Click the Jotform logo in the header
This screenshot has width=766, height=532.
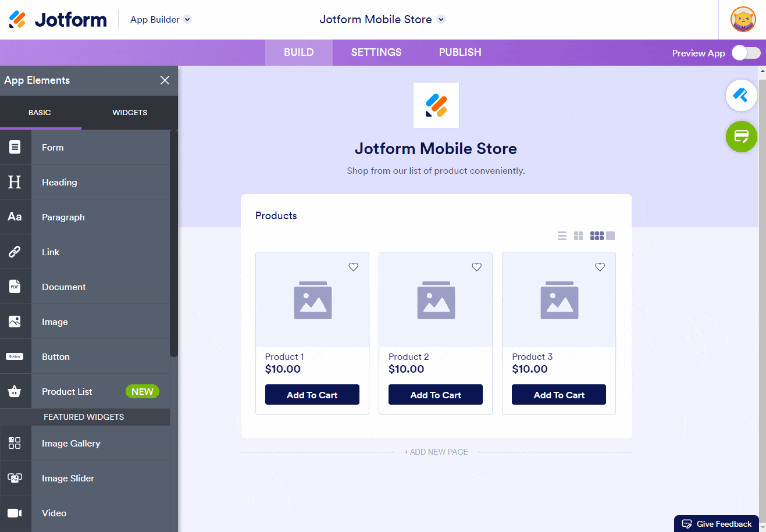coord(58,19)
